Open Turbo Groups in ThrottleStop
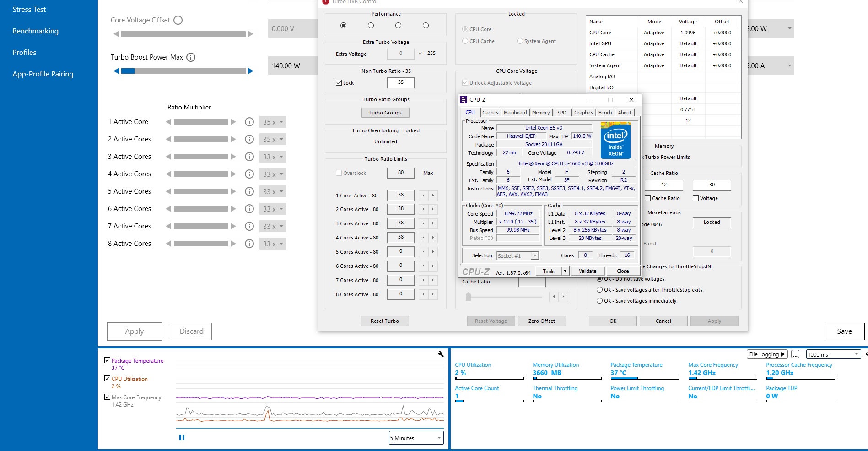Viewport: 868px width, 451px height. pyautogui.click(x=385, y=113)
